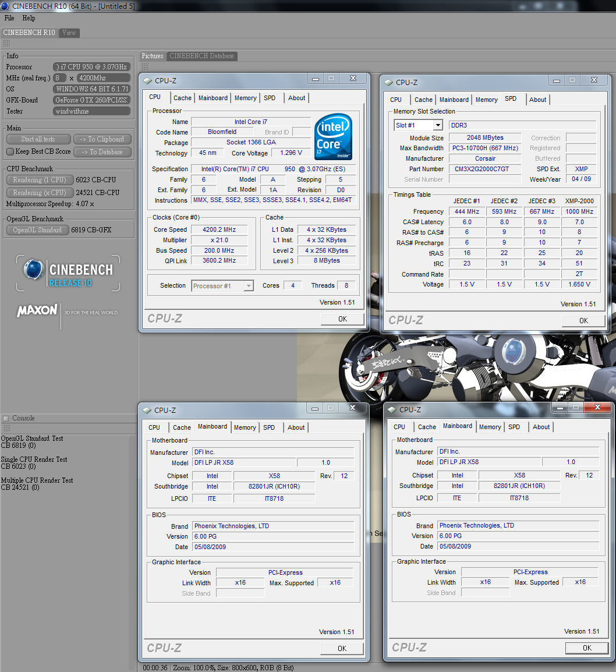616x672 pixels.
Task: Click the CPU-Z icon in top-left window title
Action: click(147, 81)
